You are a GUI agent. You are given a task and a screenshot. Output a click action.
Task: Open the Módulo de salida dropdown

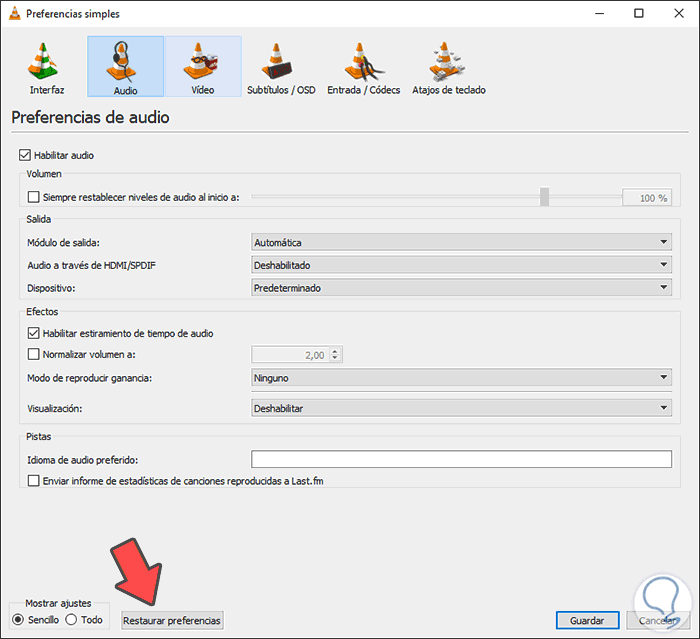point(461,242)
